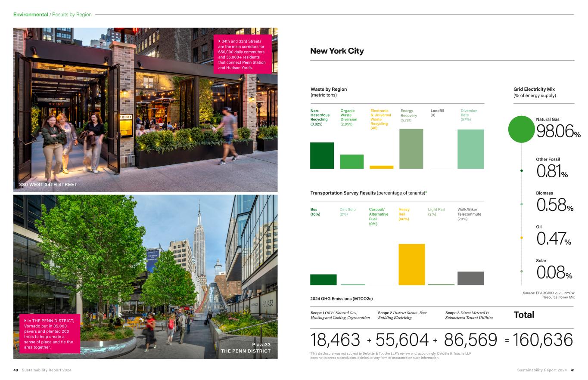Click the Results by Region breadcrumb
This screenshot has height=380, width=588.
(x=72, y=15)
